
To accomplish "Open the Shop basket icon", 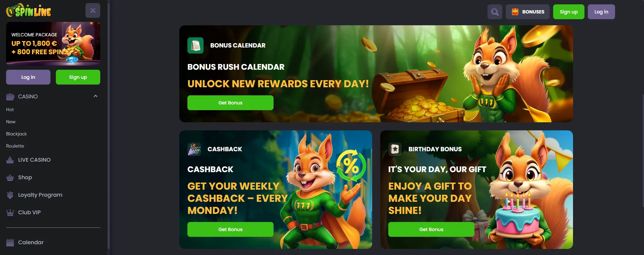I will click(10, 178).
